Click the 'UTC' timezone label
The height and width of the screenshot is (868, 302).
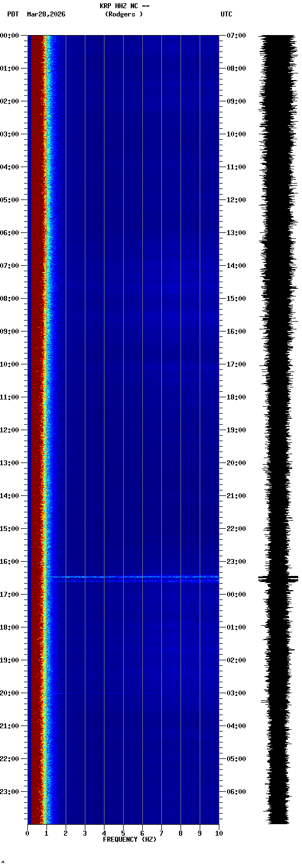226,14
